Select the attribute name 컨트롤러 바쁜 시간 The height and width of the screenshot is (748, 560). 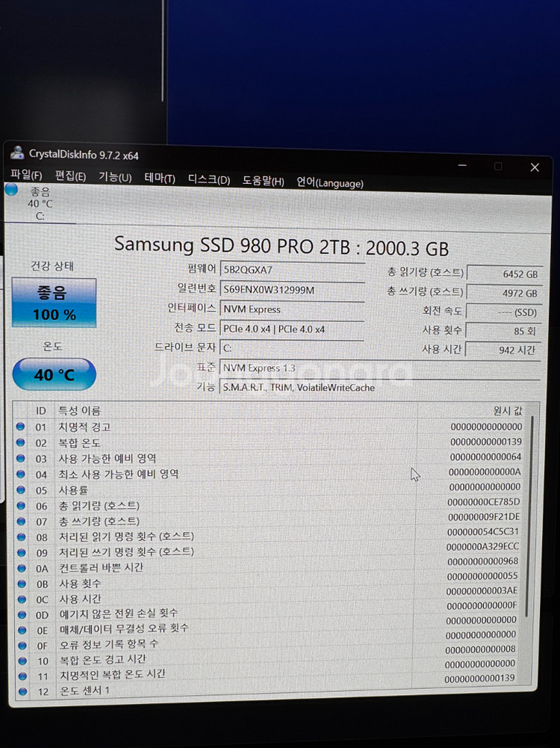pyautogui.click(x=101, y=568)
